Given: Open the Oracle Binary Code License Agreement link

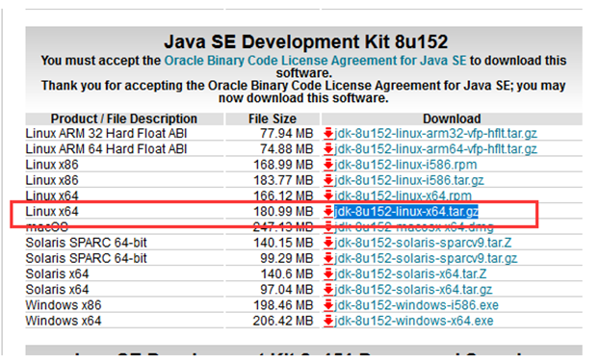Looking at the screenshot, I should 315,61.
